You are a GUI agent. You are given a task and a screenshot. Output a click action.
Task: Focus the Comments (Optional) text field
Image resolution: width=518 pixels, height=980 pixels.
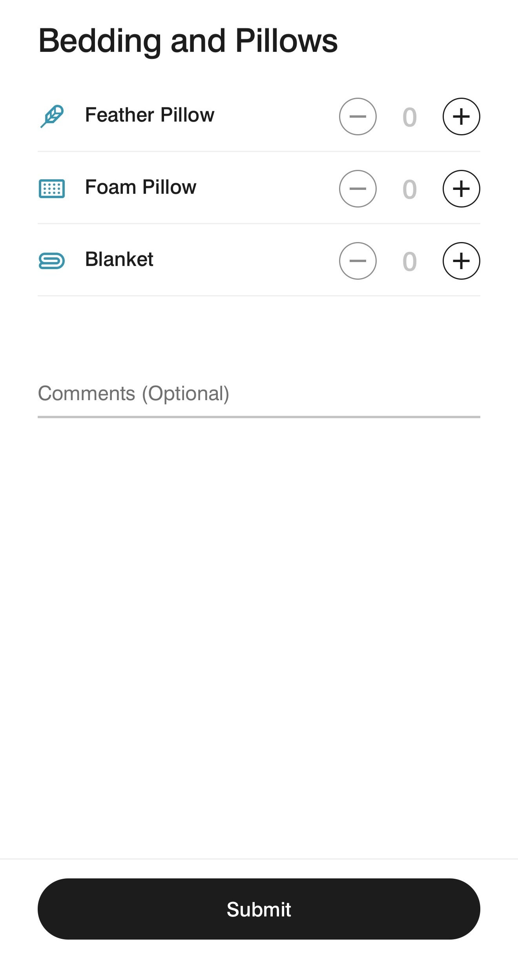pyautogui.click(x=259, y=393)
